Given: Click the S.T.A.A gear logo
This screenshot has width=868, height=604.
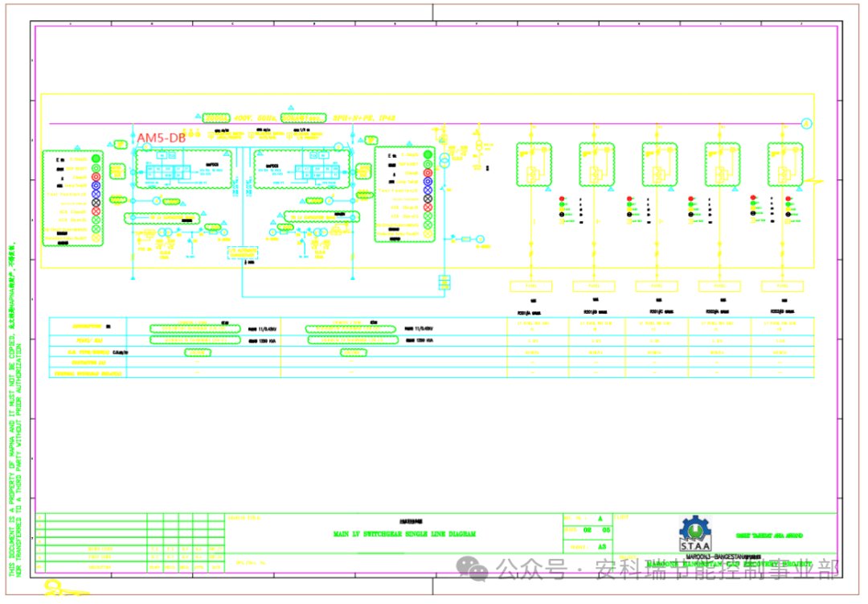Looking at the screenshot, I should point(696,533).
